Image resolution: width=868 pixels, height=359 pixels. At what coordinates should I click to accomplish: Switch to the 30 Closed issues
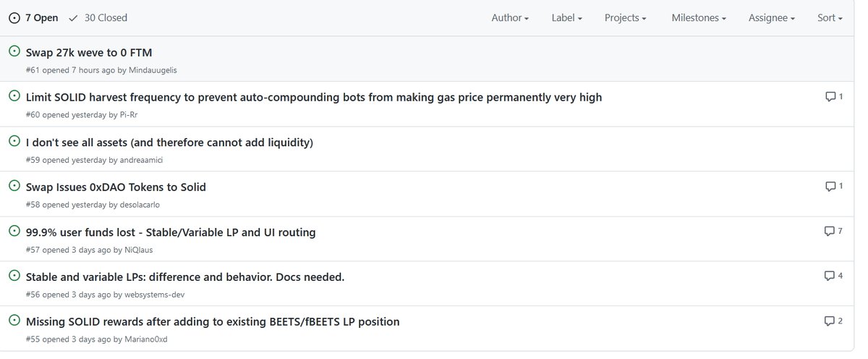[98, 17]
